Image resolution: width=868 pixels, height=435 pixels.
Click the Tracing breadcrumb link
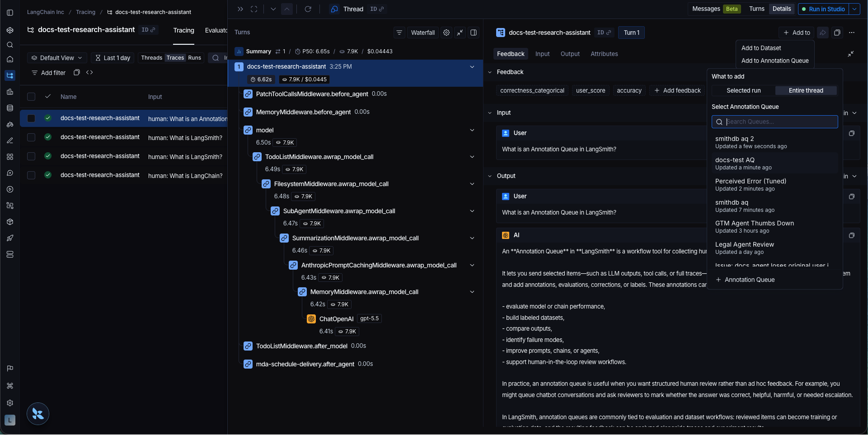point(85,12)
